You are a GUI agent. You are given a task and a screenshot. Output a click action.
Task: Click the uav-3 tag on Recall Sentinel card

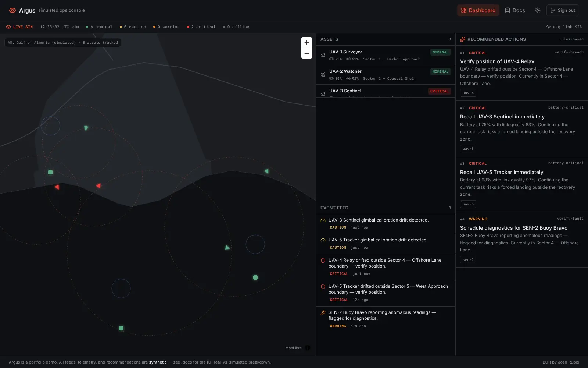coord(468,149)
